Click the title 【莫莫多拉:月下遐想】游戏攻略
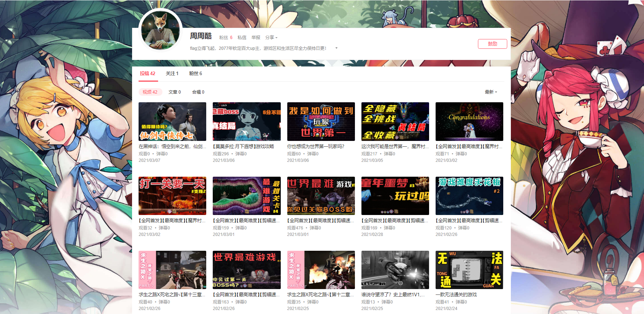The width and height of the screenshot is (644, 314). [x=243, y=146]
